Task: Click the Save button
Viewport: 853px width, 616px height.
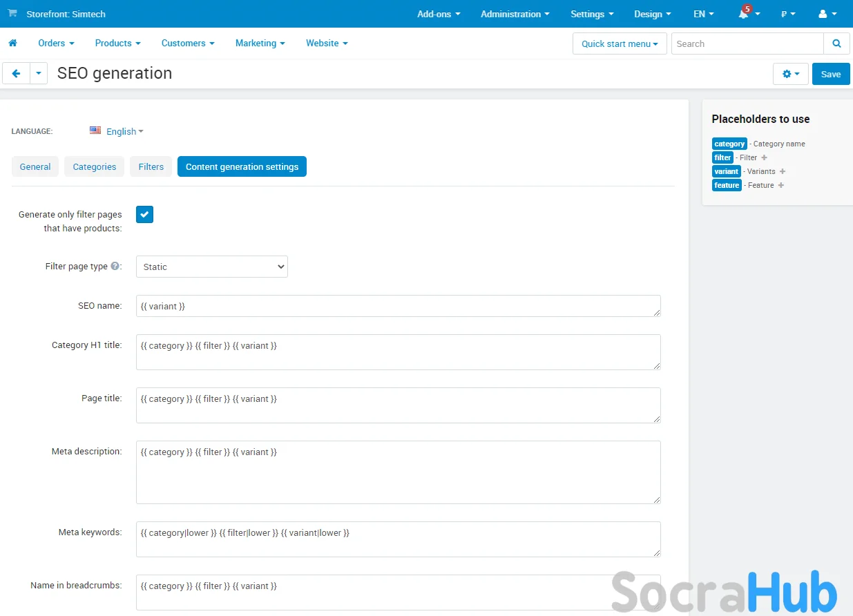Action: (x=830, y=74)
